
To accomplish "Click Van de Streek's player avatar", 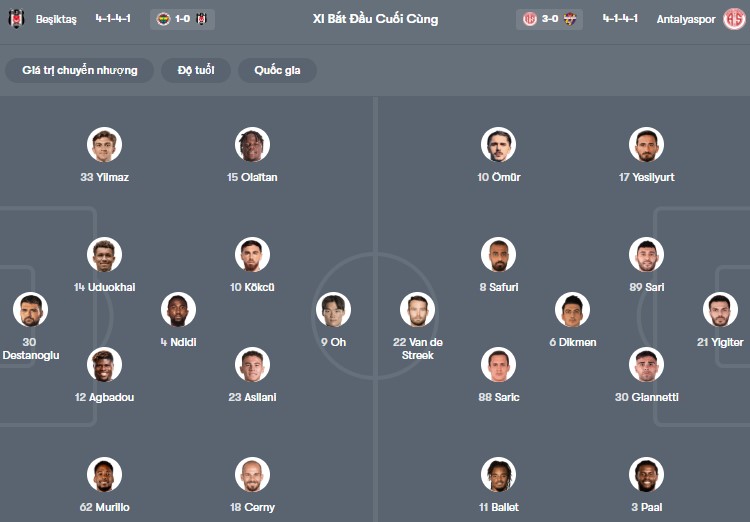I will click(x=417, y=310).
